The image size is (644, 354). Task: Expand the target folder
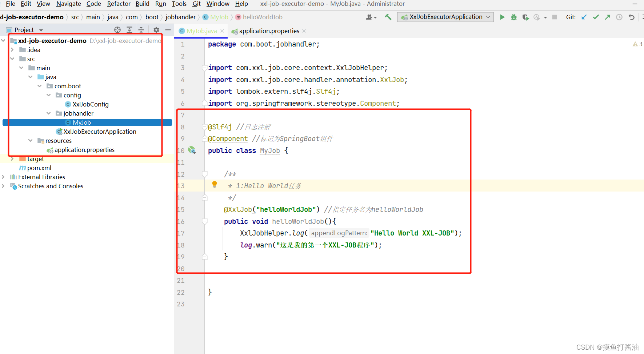pyautogui.click(x=12, y=159)
